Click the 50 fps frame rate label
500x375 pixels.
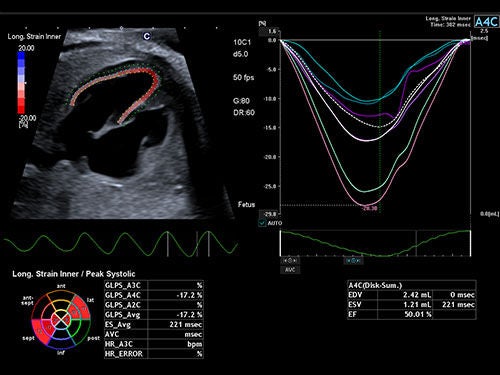(244, 77)
